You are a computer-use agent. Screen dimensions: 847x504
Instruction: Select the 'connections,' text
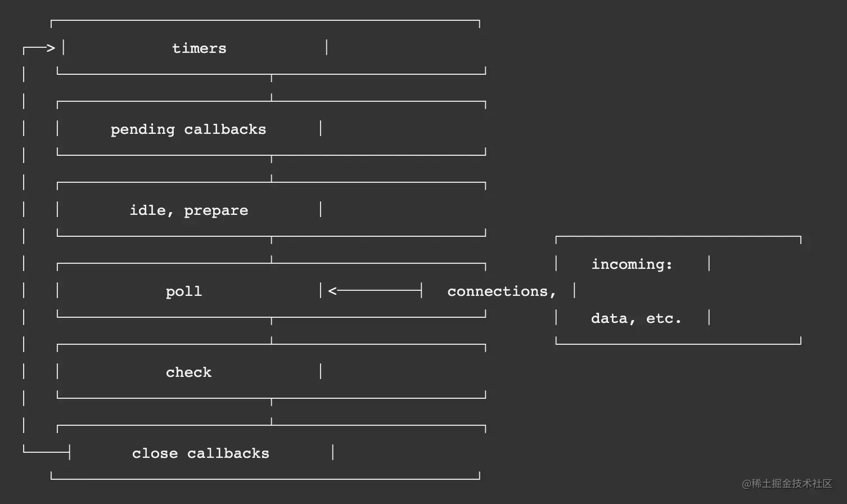[x=502, y=292]
